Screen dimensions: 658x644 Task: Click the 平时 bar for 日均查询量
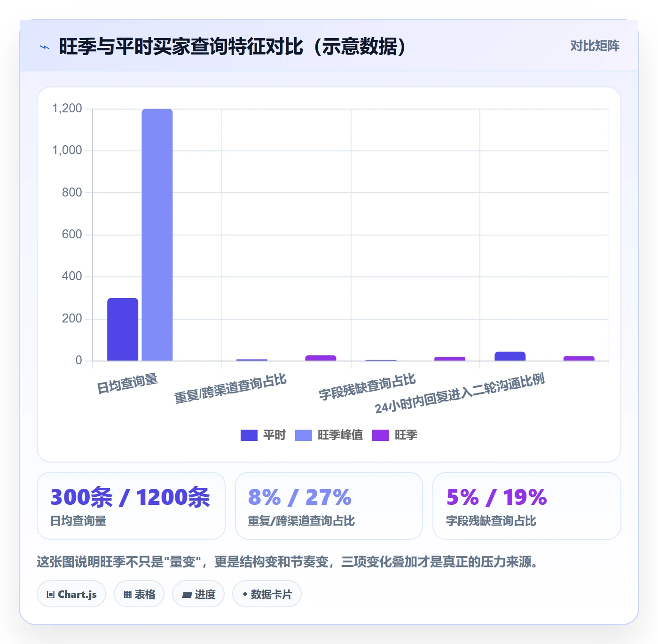(123, 330)
